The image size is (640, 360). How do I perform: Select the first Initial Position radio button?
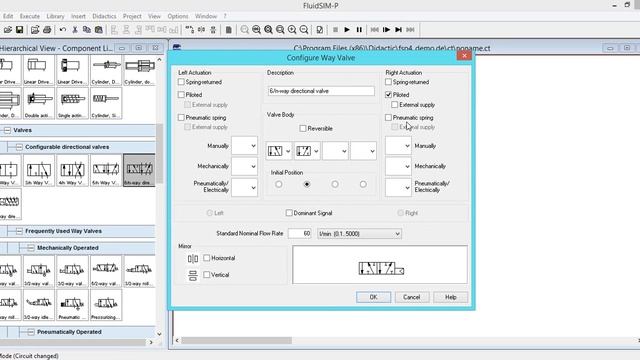(x=279, y=184)
